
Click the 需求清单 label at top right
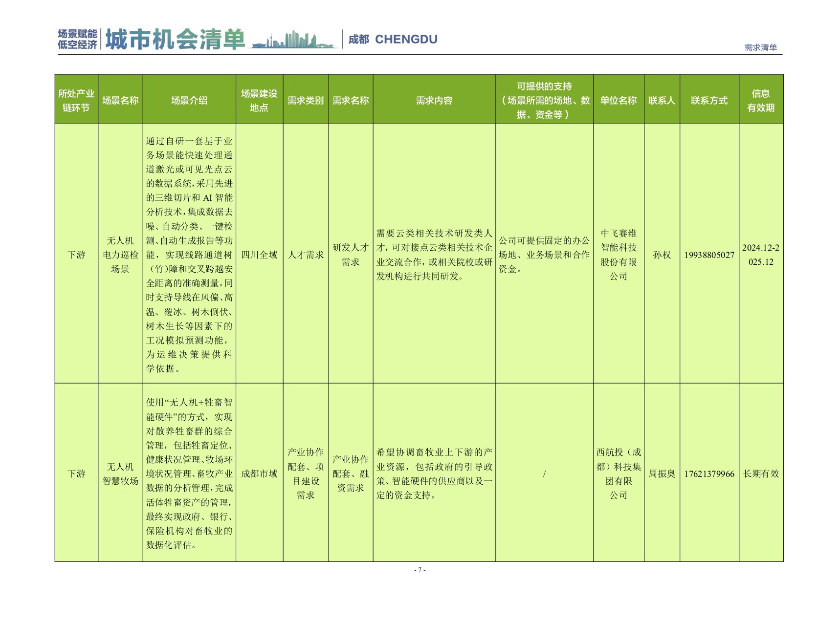point(760,47)
